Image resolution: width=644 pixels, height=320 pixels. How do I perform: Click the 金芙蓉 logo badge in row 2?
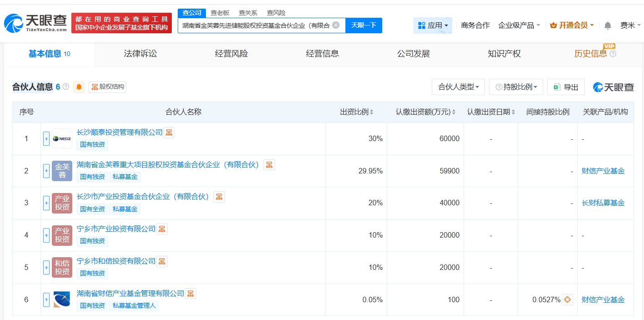click(x=62, y=171)
